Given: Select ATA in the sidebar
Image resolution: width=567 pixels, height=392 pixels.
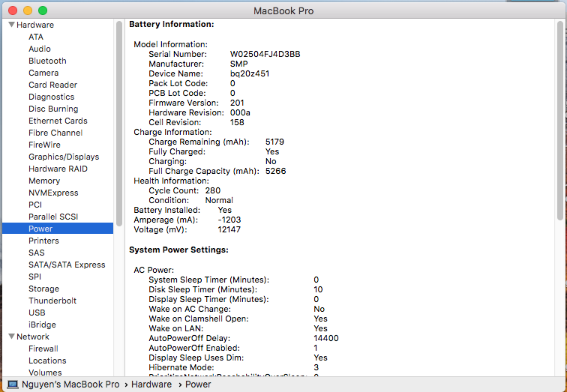Looking at the screenshot, I should coord(36,37).
